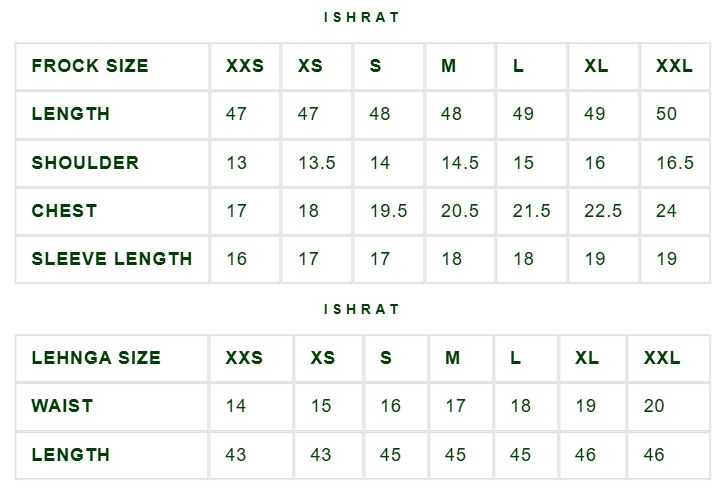Click the frock XXL column header
This screenshot has width=718, height=494.
[x=674, y=66]
